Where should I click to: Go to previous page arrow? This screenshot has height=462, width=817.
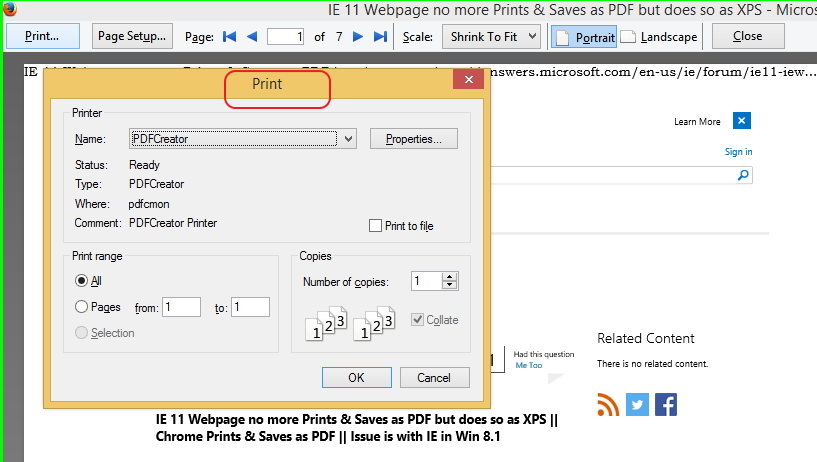(x=252, y=36)
